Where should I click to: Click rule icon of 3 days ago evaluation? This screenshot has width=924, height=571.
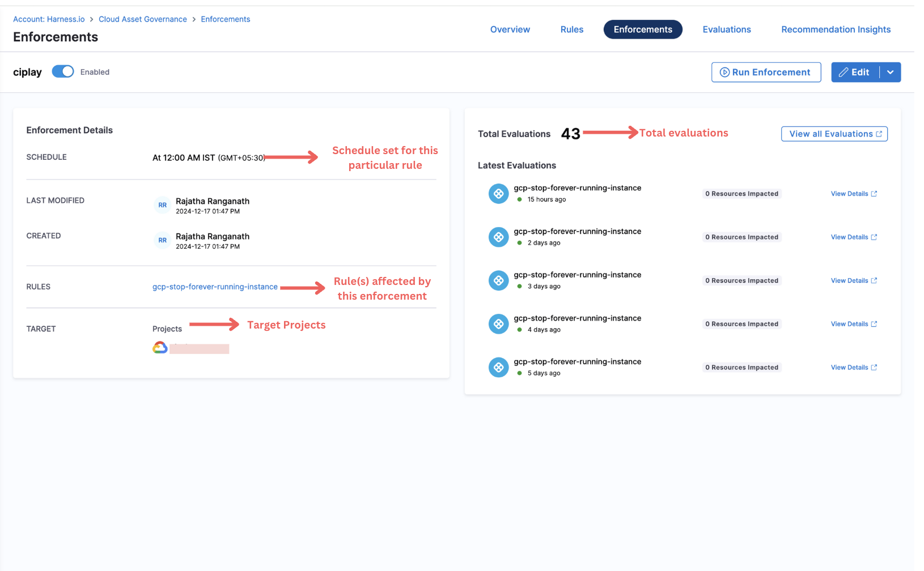(x=498, y=280)
